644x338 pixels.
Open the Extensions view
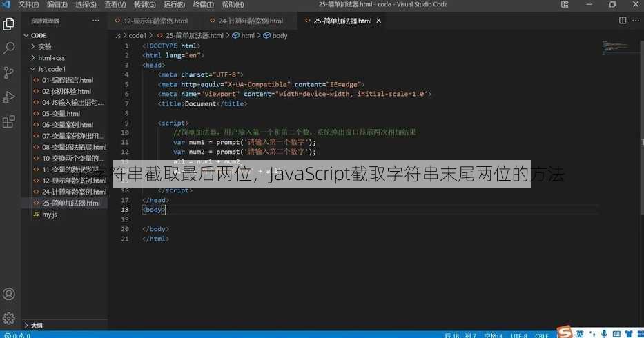[8, 121]
